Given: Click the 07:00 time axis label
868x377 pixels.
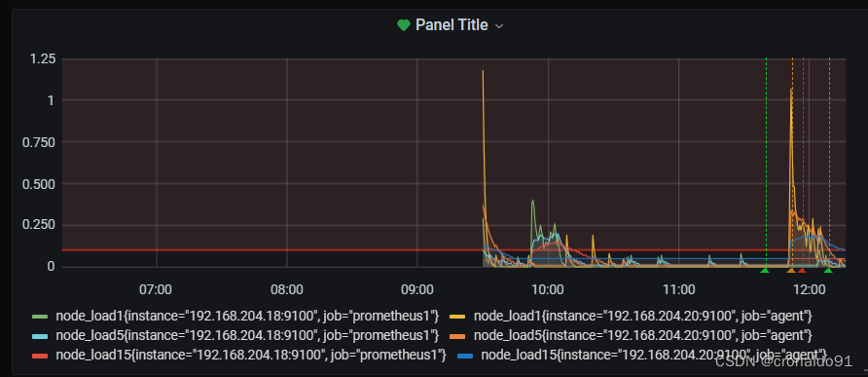Looking at the screenshot, I should pyautogui.click(x=156, y=289).
